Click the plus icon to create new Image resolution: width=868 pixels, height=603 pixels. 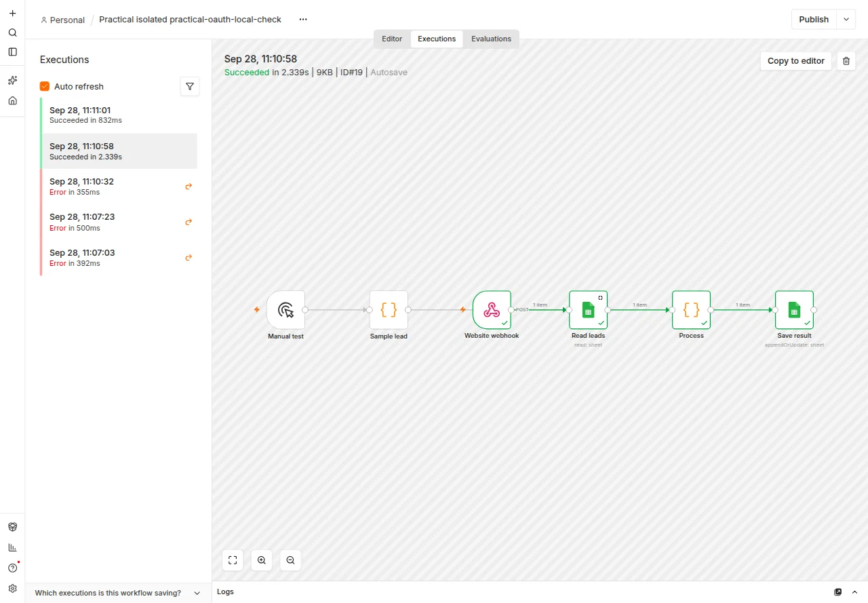point(12,13)
